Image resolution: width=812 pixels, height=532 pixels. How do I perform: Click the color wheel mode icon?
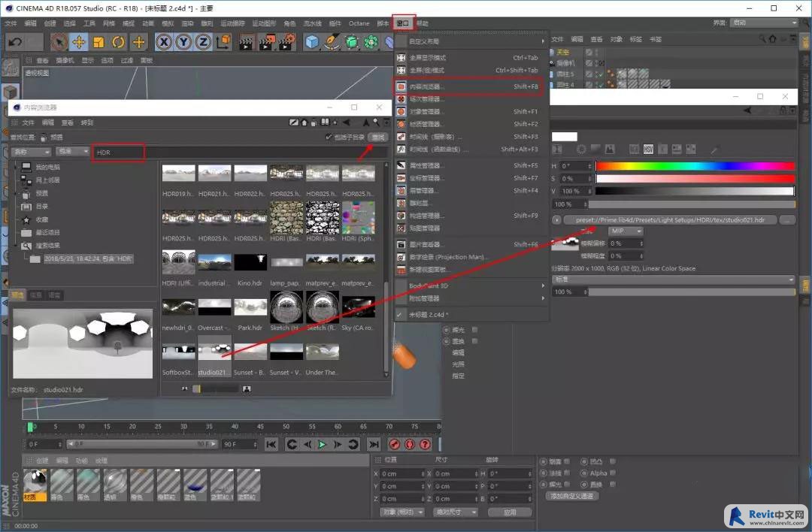(581, 150)
